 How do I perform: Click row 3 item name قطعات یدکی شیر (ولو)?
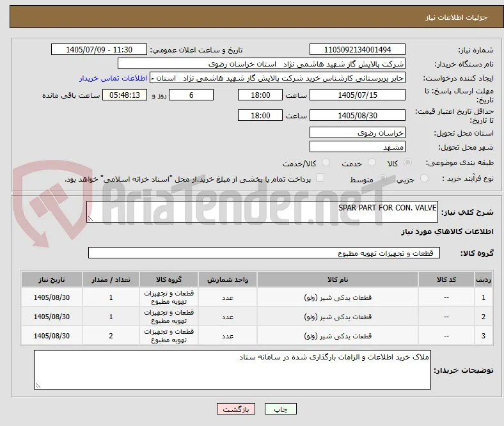tap(338, 336)
